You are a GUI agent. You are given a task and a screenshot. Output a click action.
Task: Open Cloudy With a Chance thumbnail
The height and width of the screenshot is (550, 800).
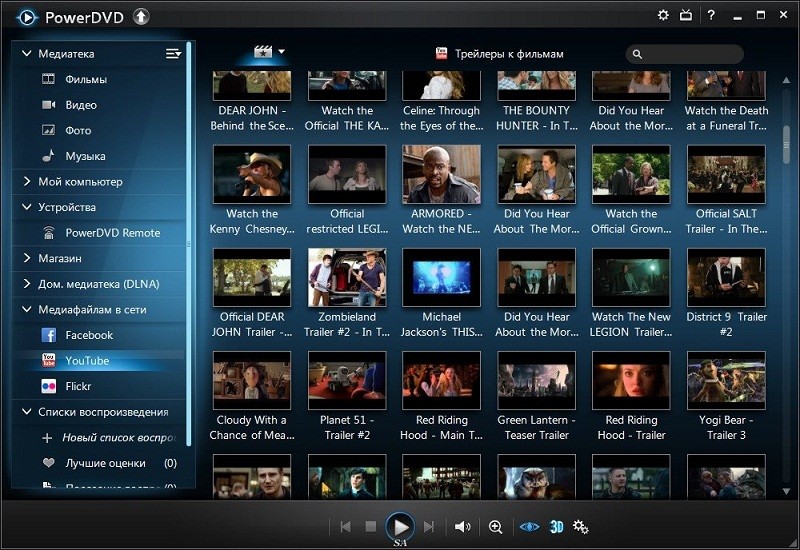click(252, 380)
